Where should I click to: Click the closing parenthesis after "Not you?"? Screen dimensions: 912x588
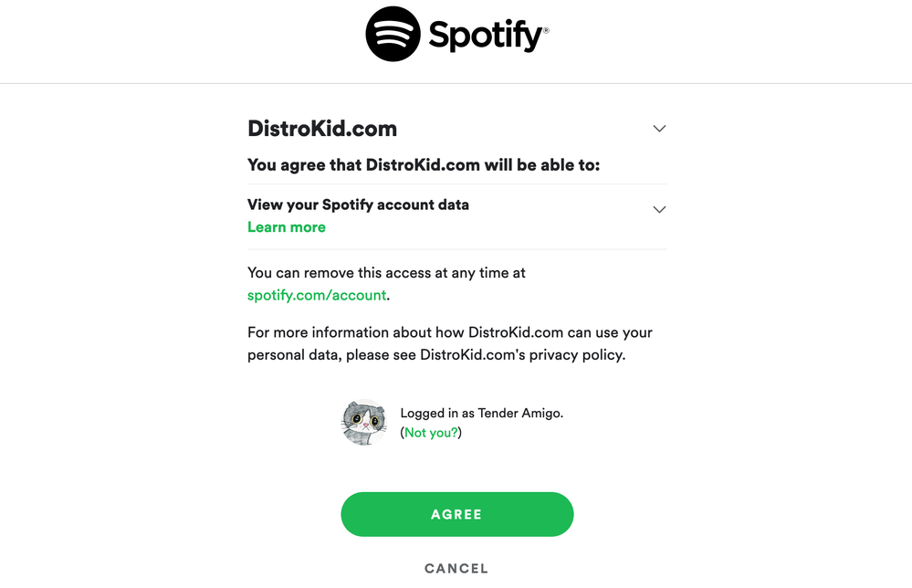coord(460,433)
